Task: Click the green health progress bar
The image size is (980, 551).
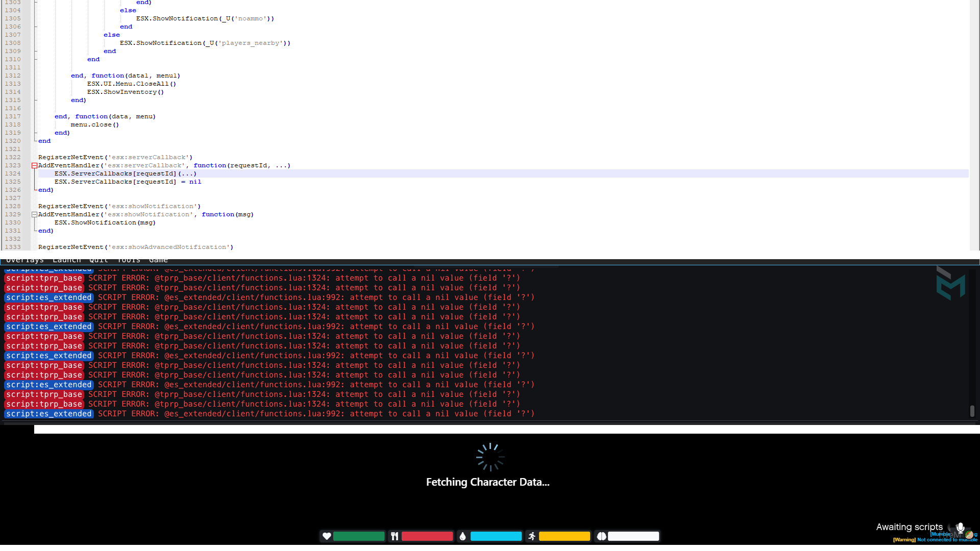Action: point(359,536)
